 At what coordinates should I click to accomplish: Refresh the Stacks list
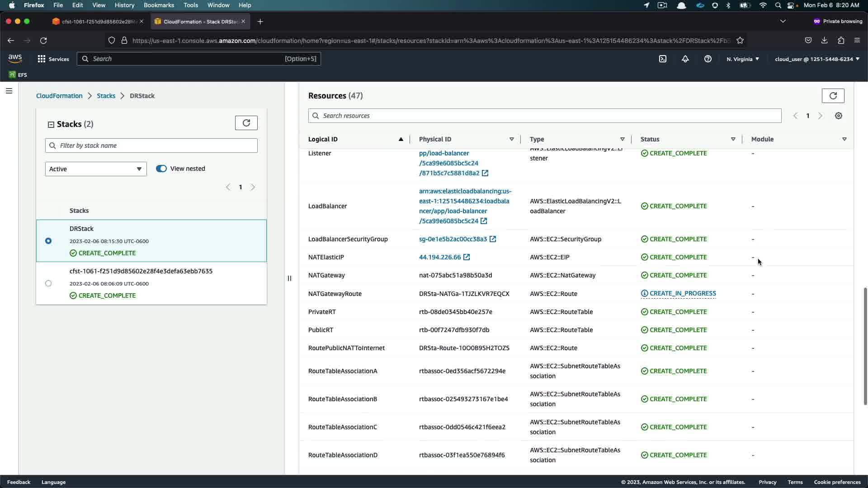pyautogui.click(x=246, y=123)
